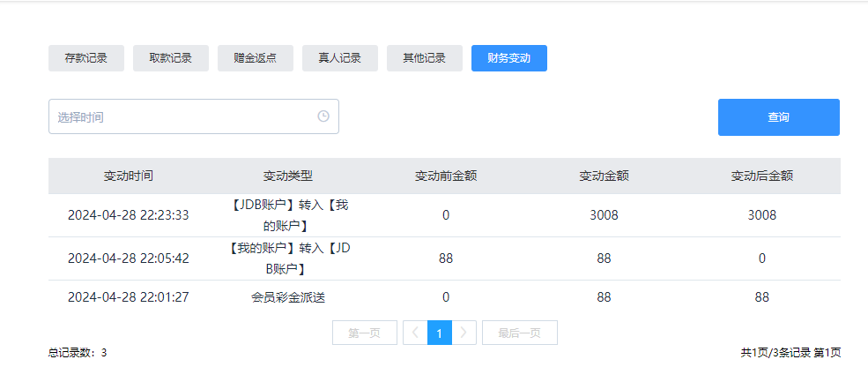Switch to the 其他记录 tab
Image resolution: width=868 pixels, height=367 pixels.
(x=425, y=58)
